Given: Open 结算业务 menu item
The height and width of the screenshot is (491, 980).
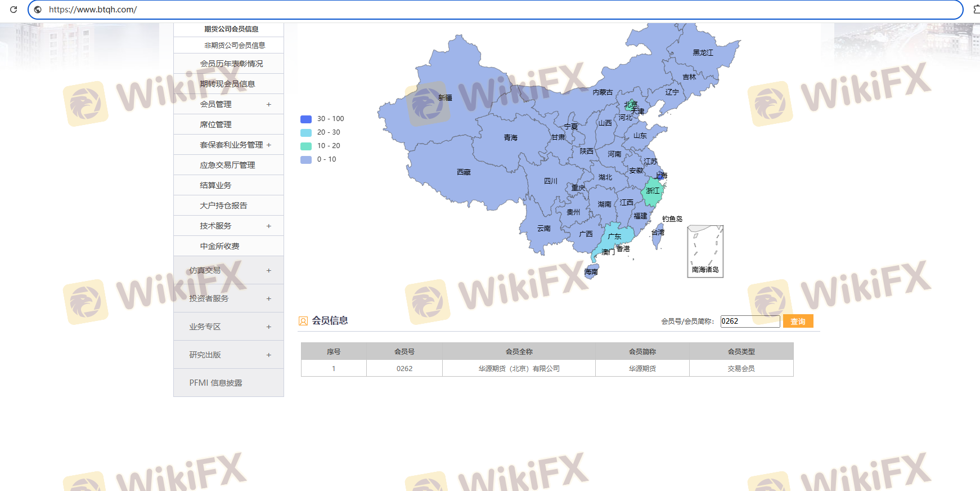Looking at the screenshot, I should tap(215, 185).
